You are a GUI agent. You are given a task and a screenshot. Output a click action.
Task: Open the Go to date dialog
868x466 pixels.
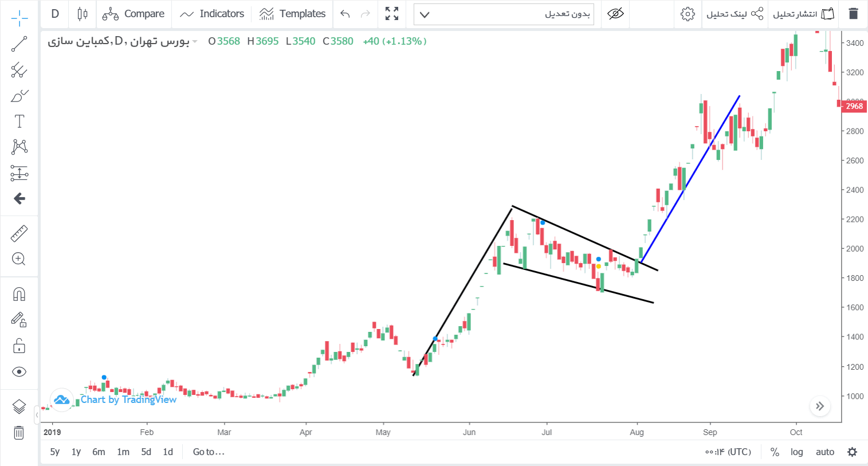point(209,452)
